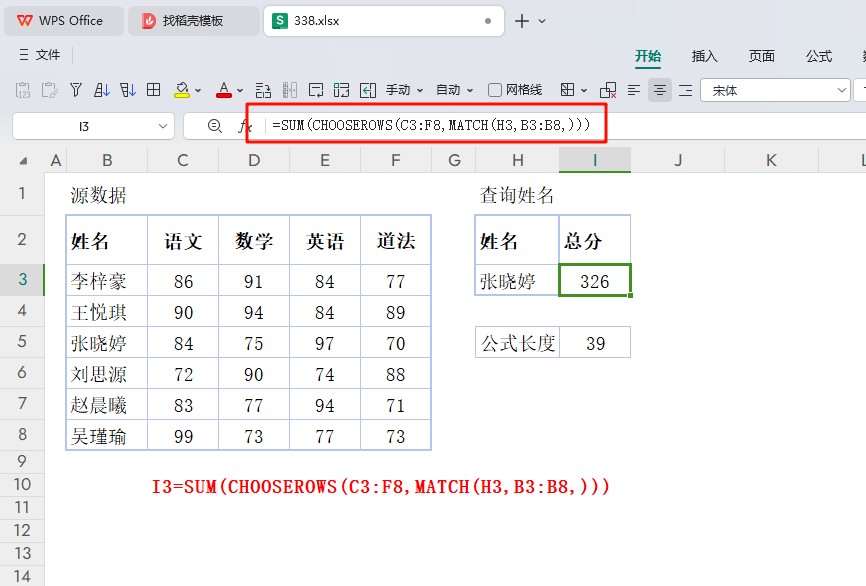Click the filter funnel icon
The image size is (866, 586).
click(x=76, y=90)
